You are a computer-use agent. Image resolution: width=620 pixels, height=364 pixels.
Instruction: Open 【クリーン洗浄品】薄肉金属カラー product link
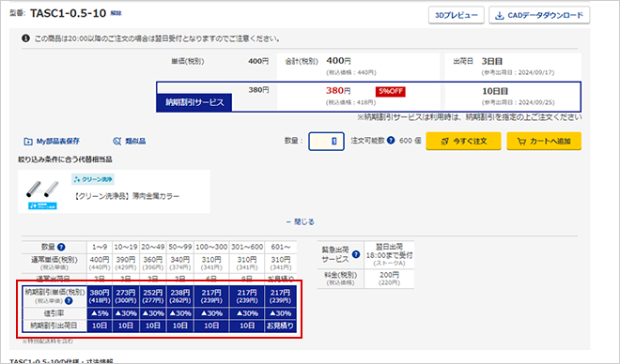click(127, 196)
